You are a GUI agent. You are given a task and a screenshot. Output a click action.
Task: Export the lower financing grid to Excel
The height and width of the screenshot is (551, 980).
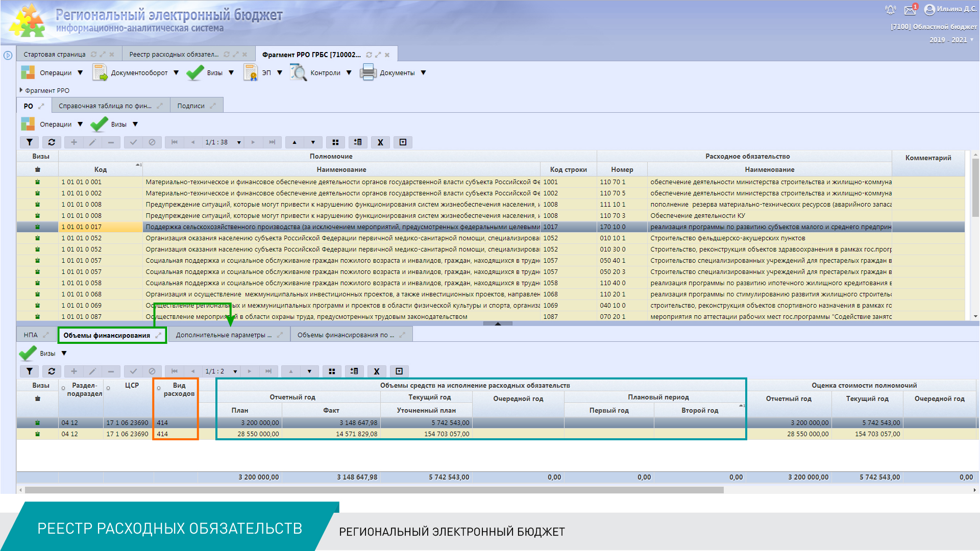[x=377, y=371]
